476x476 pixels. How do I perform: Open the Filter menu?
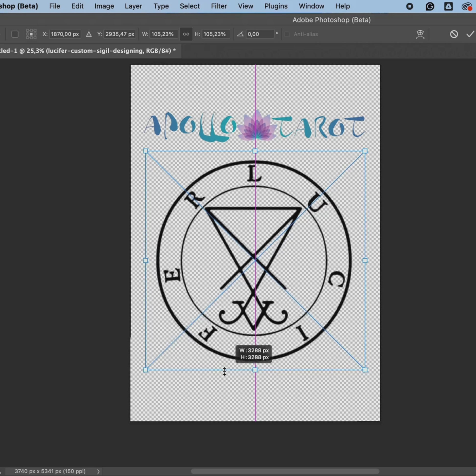coord(219,6)
